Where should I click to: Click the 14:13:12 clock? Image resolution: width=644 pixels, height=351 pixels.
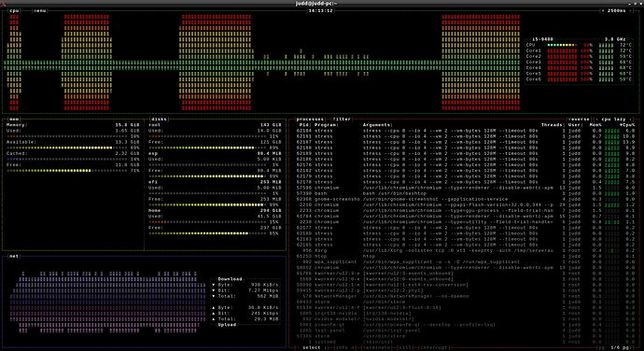321,10
